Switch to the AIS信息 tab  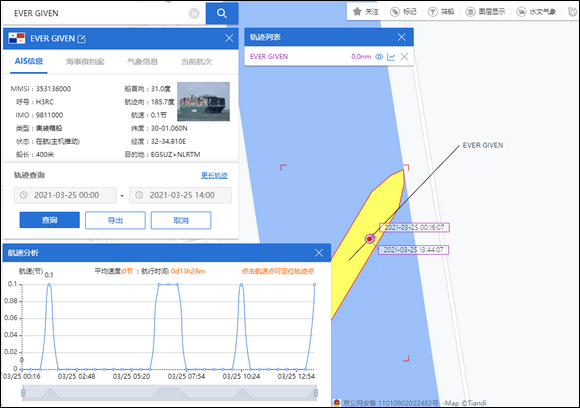29,61
